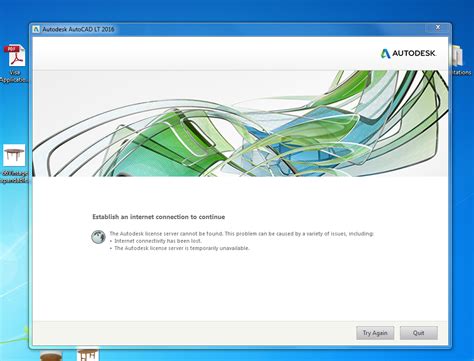Screen dimensions: 474x361
Task: Click the 'Autodesk AutoCAD LT 2016' title text
Action: tap(78, 29)
